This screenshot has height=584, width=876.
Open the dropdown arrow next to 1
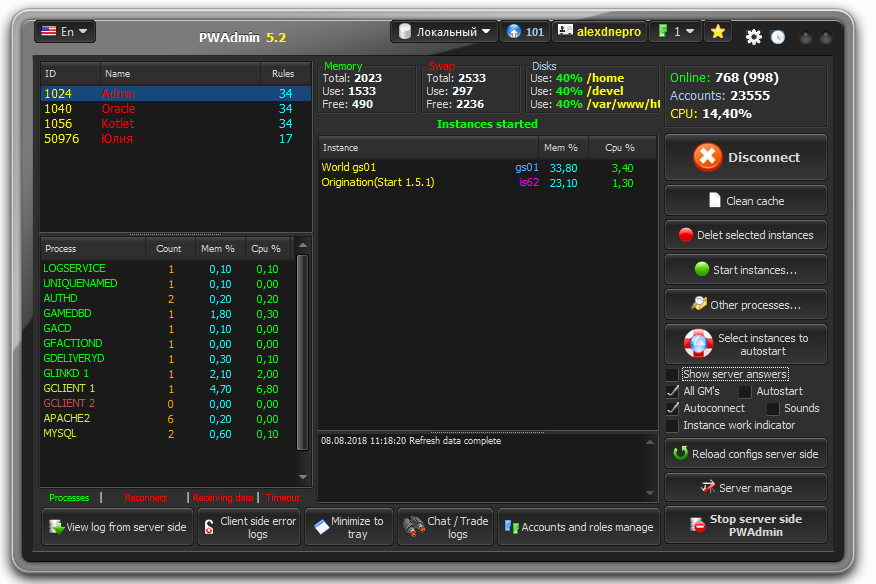coord(690,31)
